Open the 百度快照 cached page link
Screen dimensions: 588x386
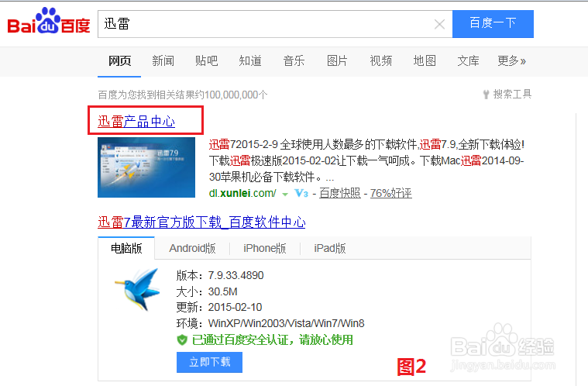340,193
